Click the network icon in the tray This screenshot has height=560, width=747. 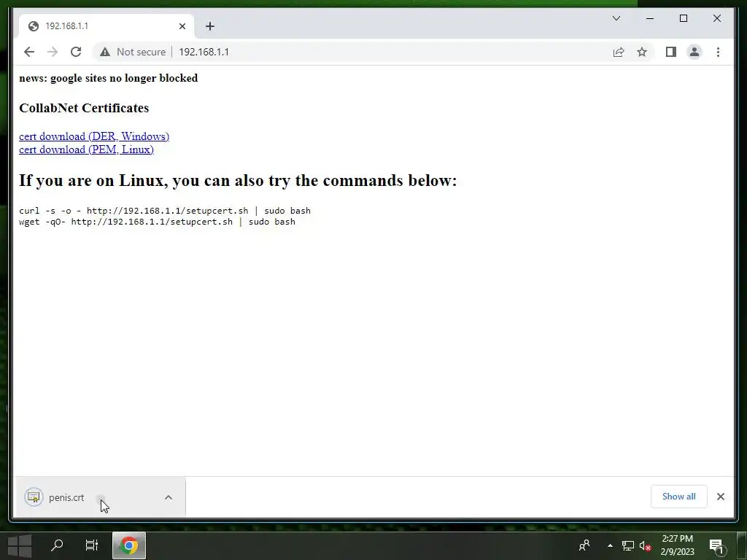[628, 545]
